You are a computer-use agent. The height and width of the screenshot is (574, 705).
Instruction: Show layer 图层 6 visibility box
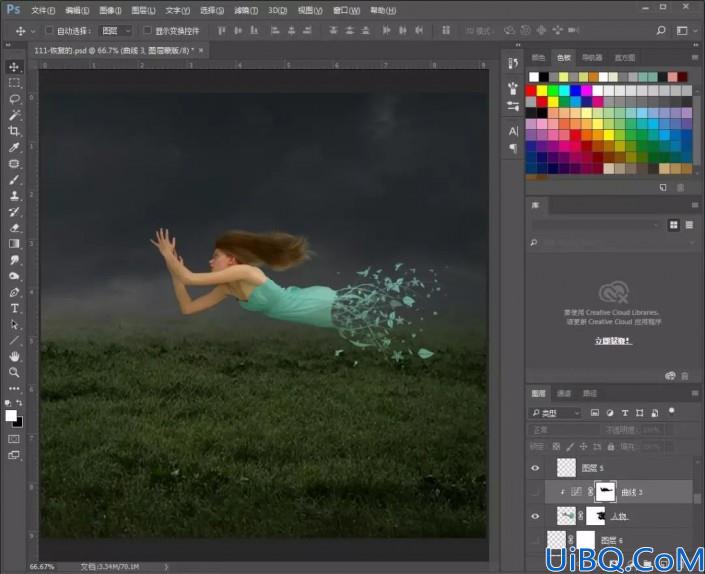tap(535, 540)
